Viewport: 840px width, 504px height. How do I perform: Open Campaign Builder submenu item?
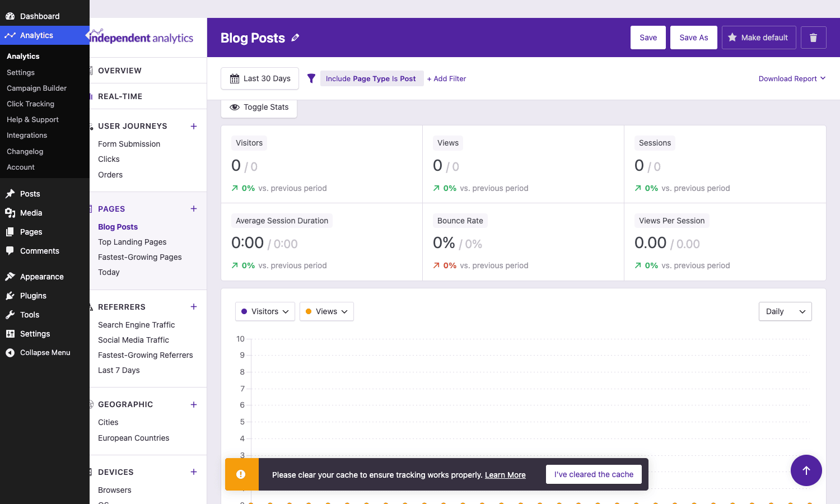pos(36,88)
